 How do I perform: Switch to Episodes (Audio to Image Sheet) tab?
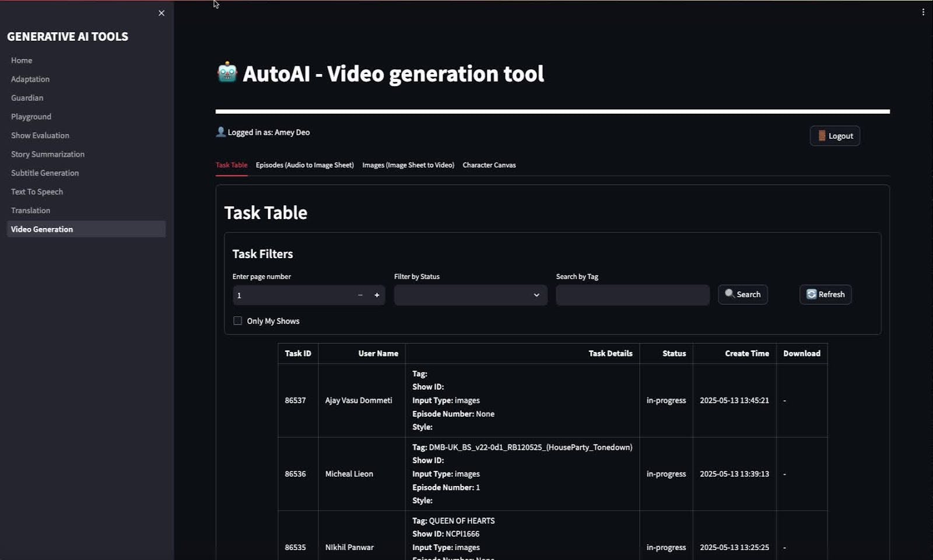[x=304, y=165]
